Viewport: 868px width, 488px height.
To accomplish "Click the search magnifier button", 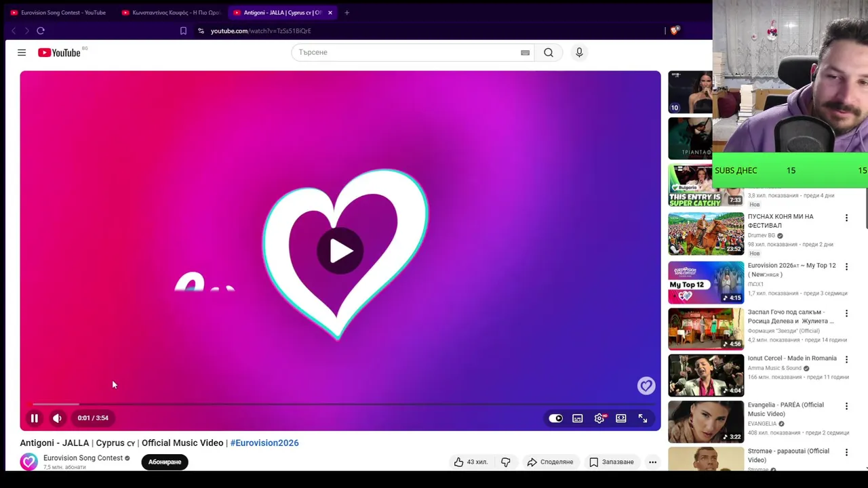I will (549, 52).
